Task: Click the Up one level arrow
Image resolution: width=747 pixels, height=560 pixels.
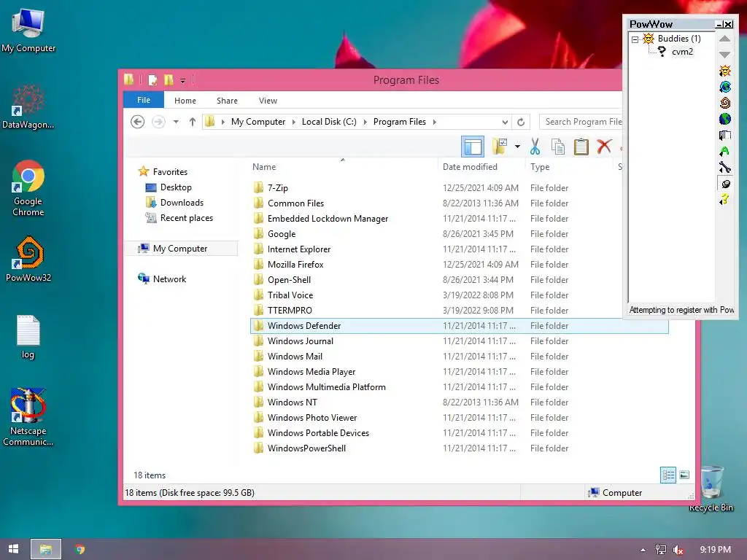Action: [193, 122]
